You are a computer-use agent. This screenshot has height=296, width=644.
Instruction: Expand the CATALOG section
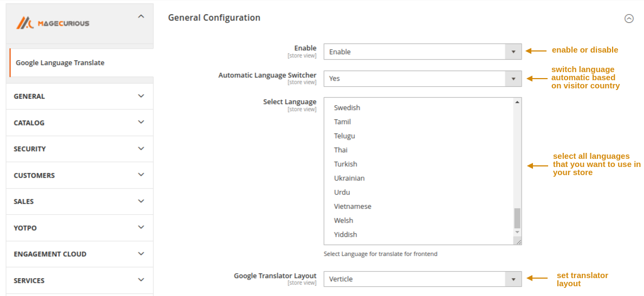(x=80, y=123)
